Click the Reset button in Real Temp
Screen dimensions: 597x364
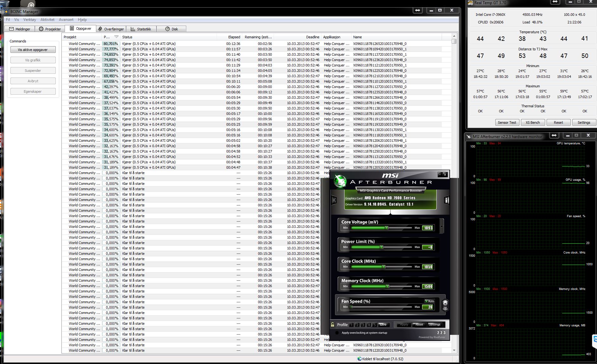[x=558, y=122]
